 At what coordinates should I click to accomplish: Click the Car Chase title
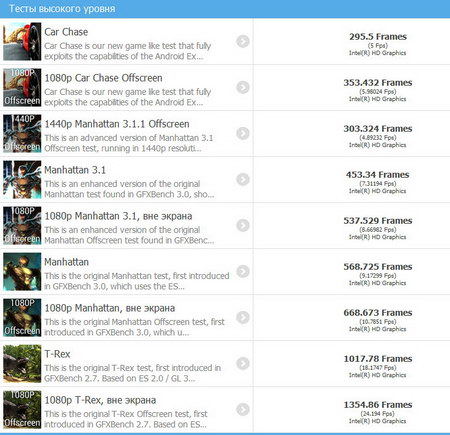click(66, 32)
